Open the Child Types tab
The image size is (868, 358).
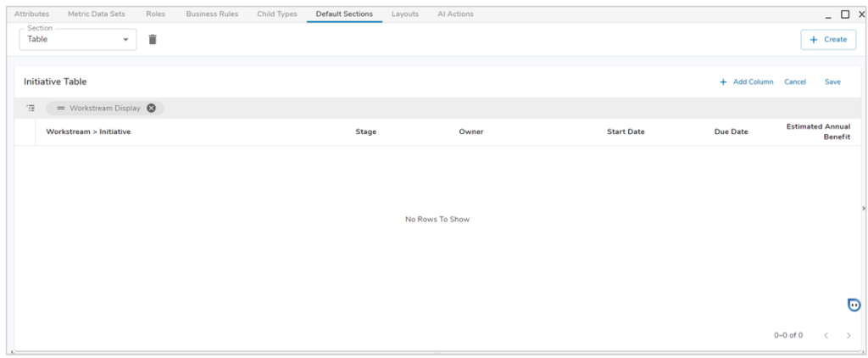(x=277, y=14)
